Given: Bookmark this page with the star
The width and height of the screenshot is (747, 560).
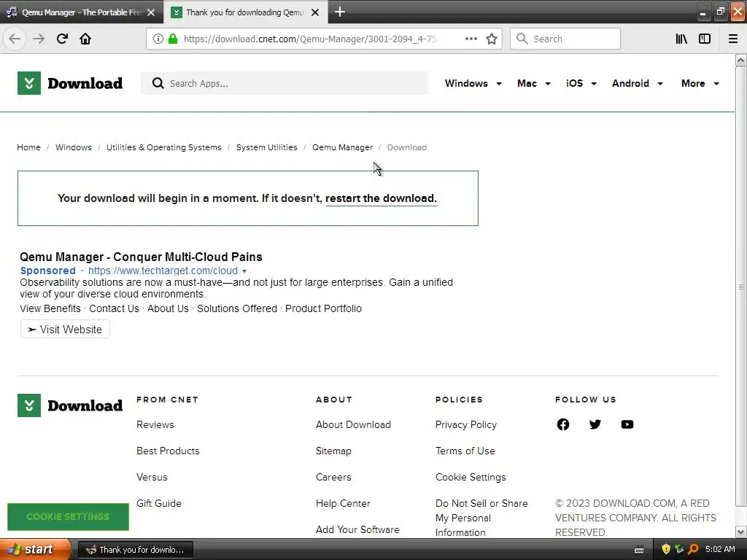Looking at the screenshot, I should pyautogui.click(x=492, y=39).
